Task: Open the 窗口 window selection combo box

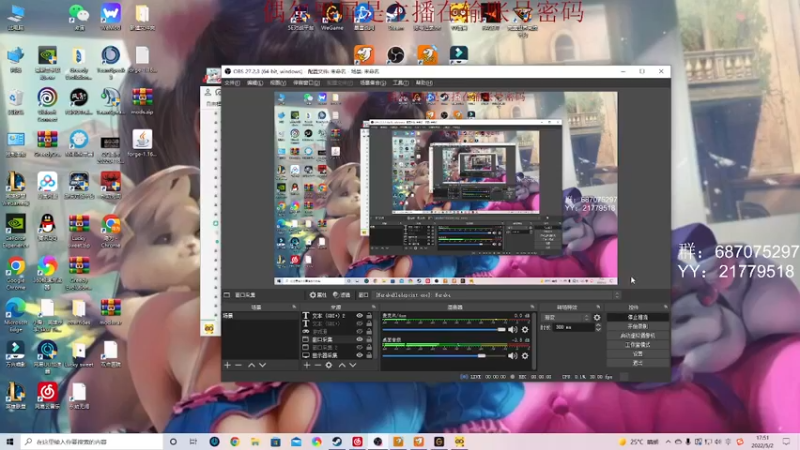Action: tap(497, 295)
